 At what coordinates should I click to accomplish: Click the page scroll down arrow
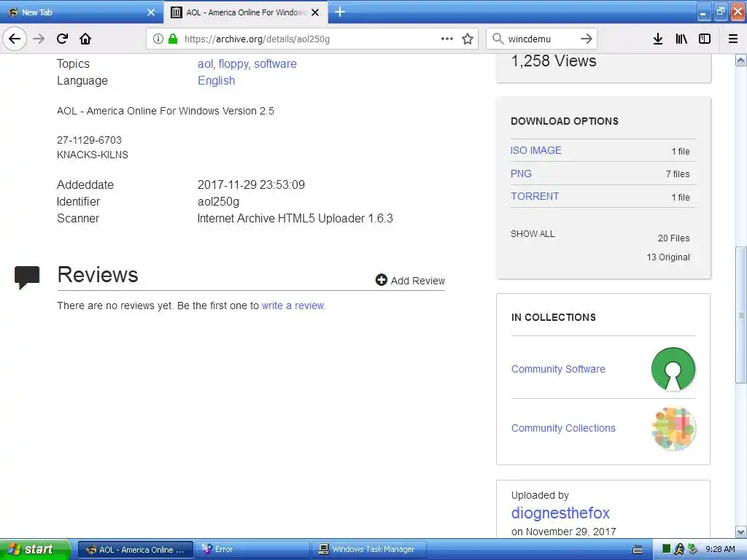pos(741,532)
